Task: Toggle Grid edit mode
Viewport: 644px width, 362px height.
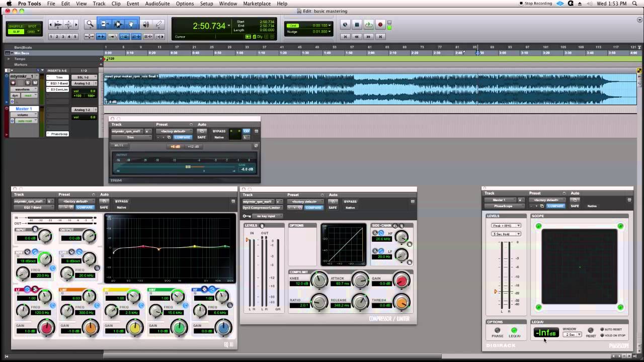Action: [x=32, y=32]
